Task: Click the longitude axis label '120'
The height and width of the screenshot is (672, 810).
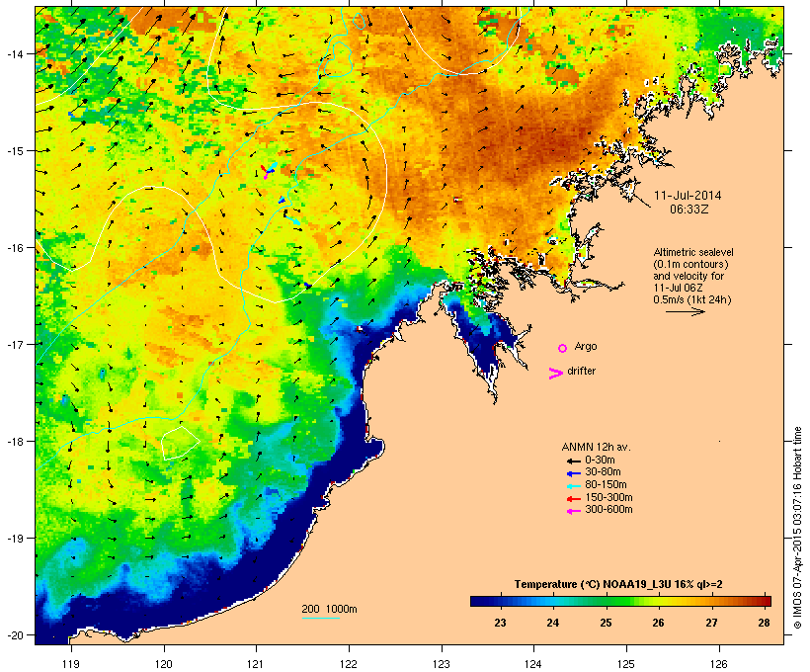Action: point(164,664)
